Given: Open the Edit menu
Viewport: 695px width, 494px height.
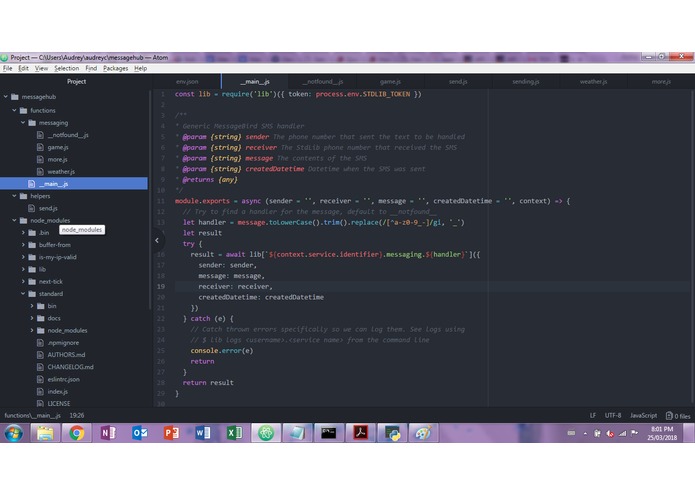Looking at the screenshot, I should click(23, 68).
